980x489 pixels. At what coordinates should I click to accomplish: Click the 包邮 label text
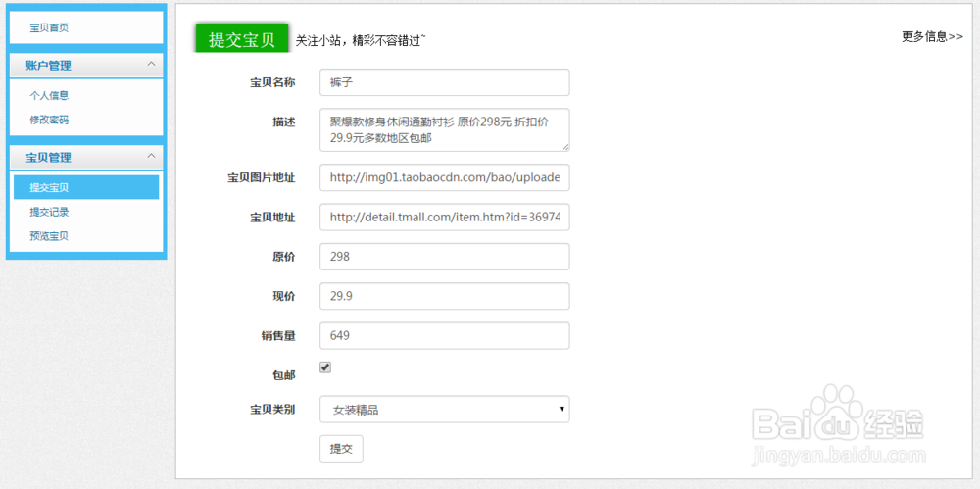pyautogui.click(x=284, y=375)
